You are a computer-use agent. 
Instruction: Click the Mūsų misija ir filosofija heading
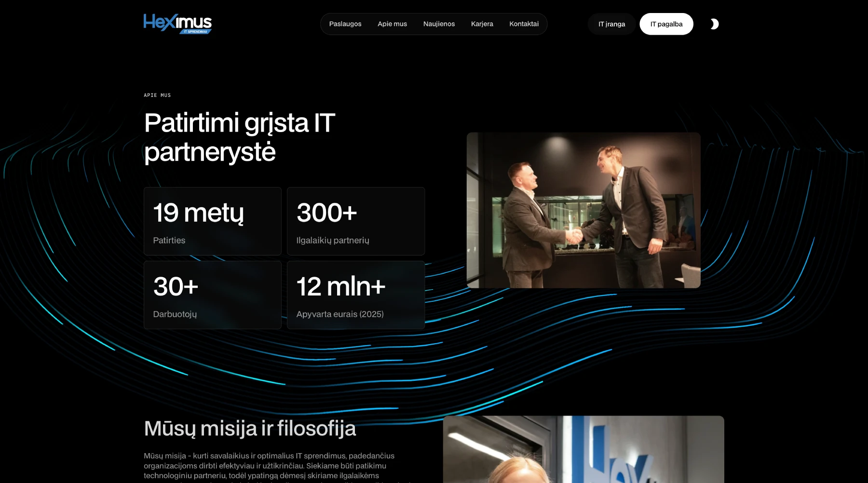point(250,428)
